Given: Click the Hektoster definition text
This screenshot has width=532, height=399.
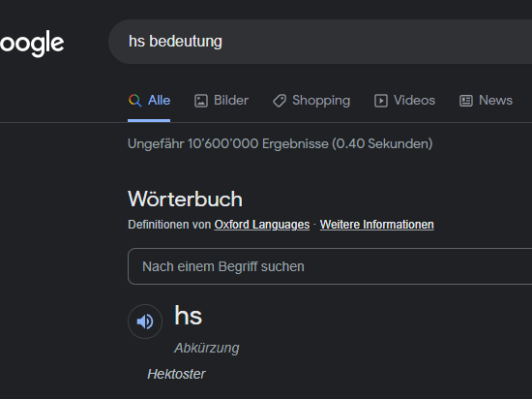Looking at the screenshot, I should point(176,374).
